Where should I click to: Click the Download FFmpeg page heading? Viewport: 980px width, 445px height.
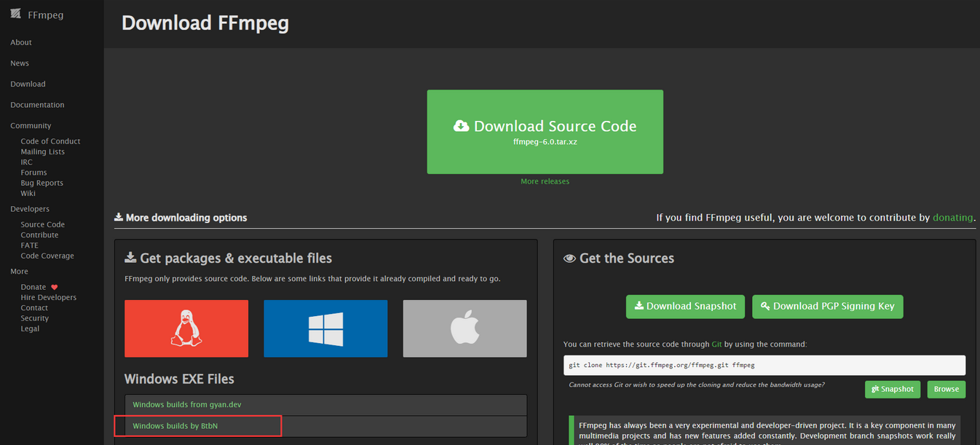point(205,23)
